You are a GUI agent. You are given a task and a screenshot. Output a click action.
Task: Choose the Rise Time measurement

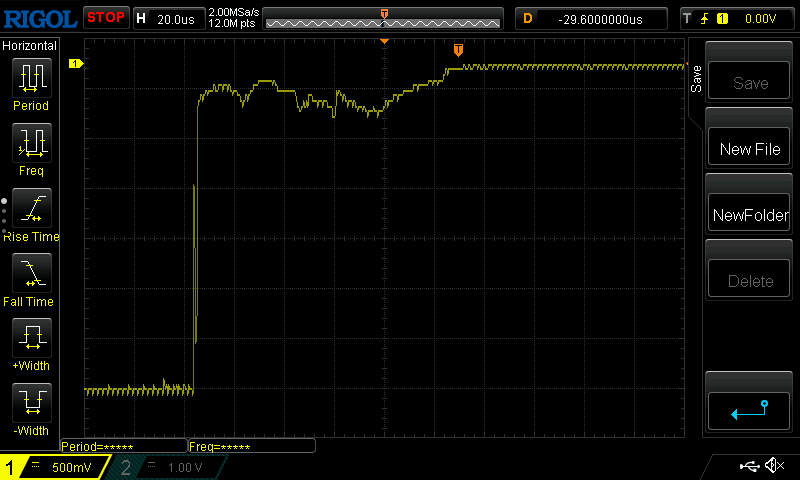(30, 213)
